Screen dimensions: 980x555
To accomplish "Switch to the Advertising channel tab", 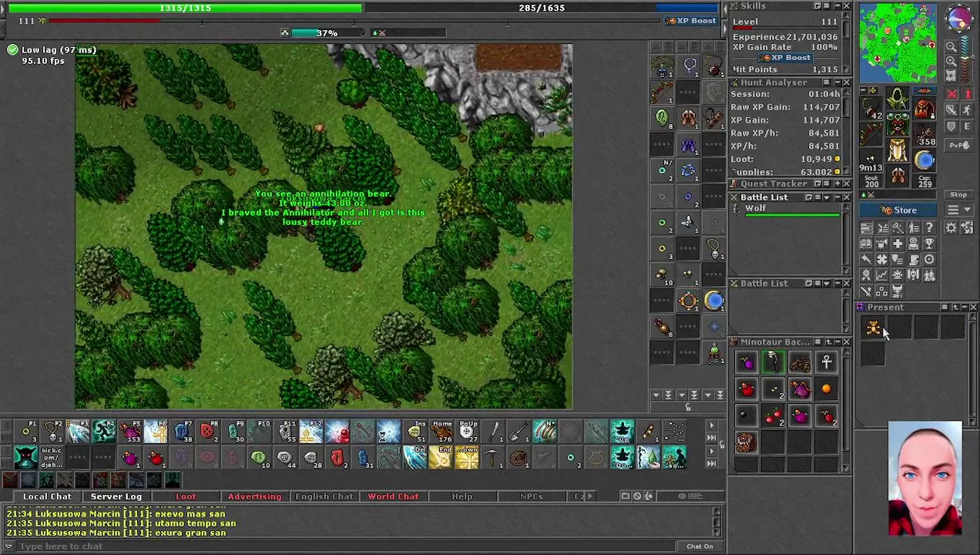I will (254, 496).
